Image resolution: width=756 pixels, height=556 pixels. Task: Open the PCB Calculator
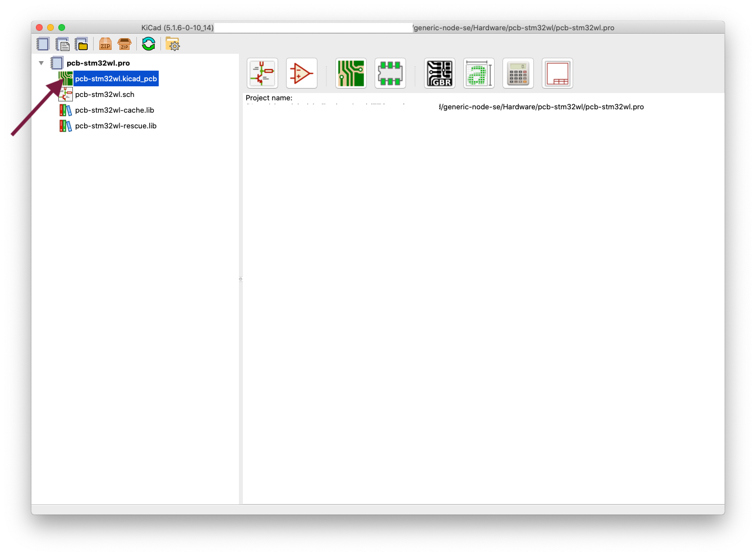518,73
